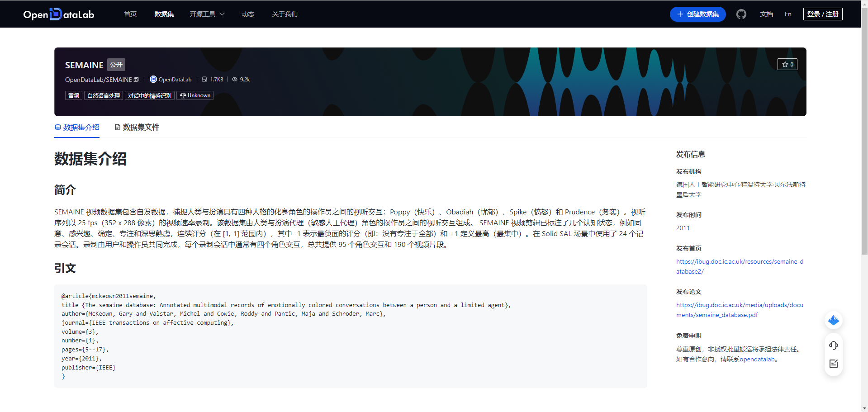Switch language to En

788,14
